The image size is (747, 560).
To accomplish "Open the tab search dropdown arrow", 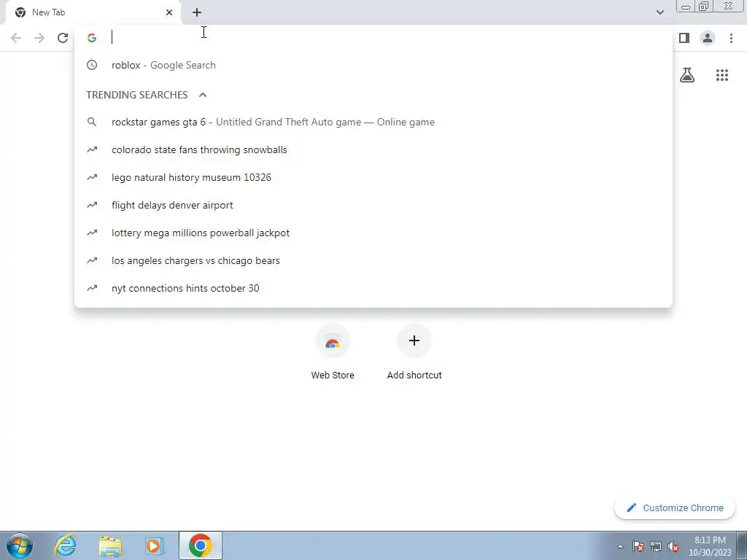I will [x=659, y=12].
